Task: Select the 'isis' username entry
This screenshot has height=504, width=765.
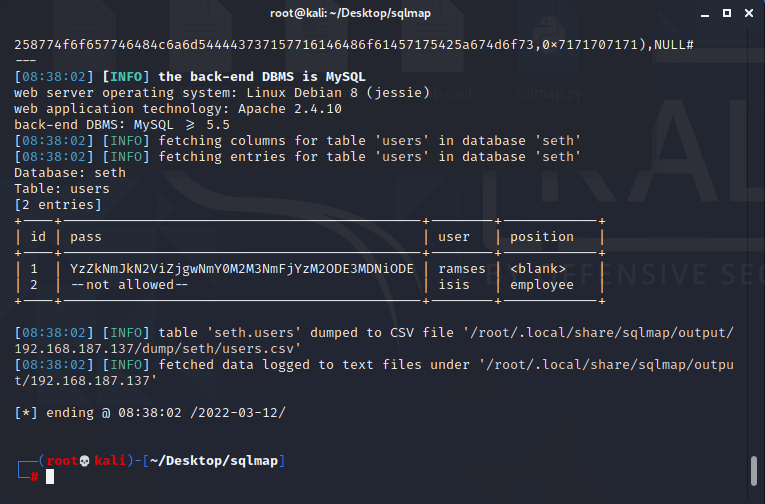Action: (454, 284)
